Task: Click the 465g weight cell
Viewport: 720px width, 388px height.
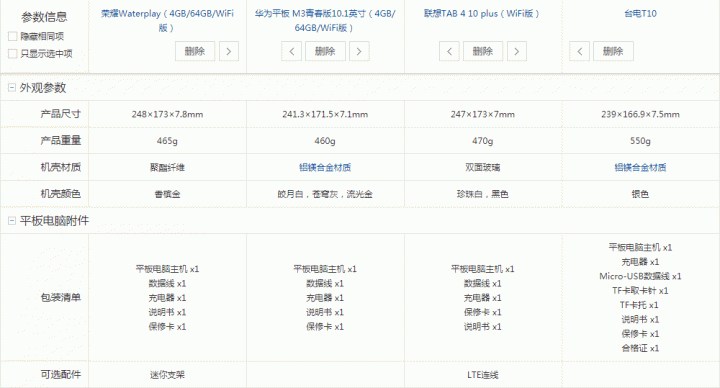Action: coord(167,141)
